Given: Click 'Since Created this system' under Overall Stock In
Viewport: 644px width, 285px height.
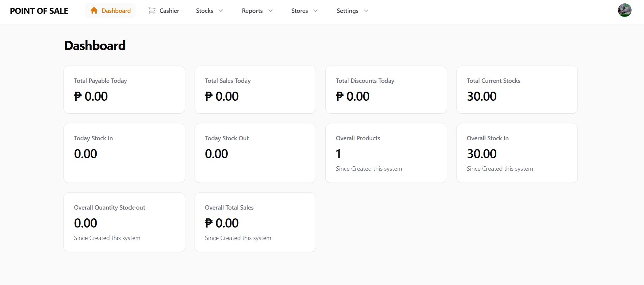Looking at the screenshot, I should (x=500, y=169).
